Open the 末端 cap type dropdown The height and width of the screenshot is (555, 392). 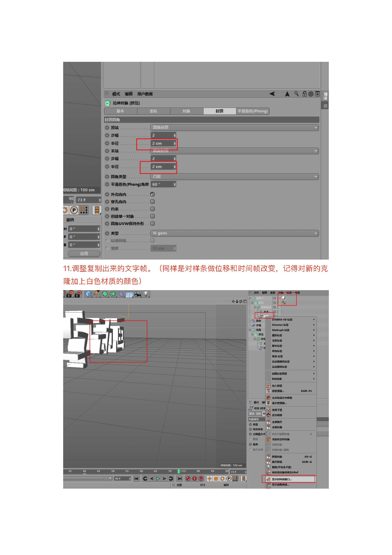pyautogui.click(x=234, y=151)
